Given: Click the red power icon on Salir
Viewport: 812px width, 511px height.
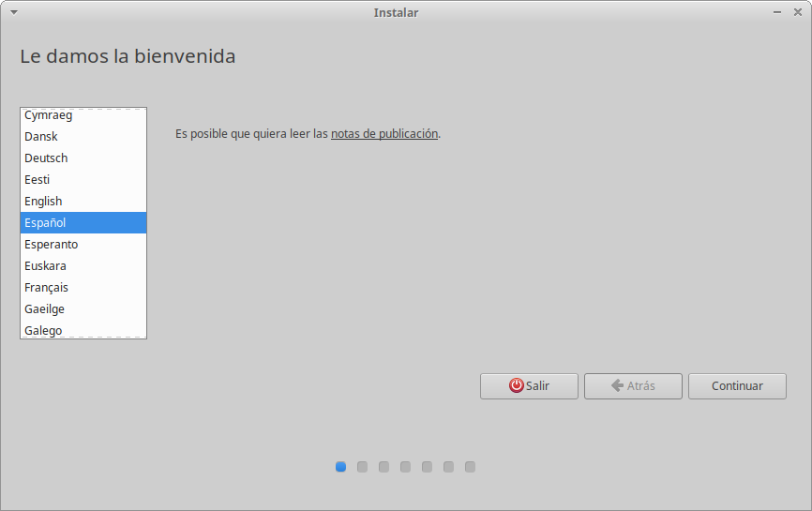Looking at the screenshot, I should pos(517,385).
